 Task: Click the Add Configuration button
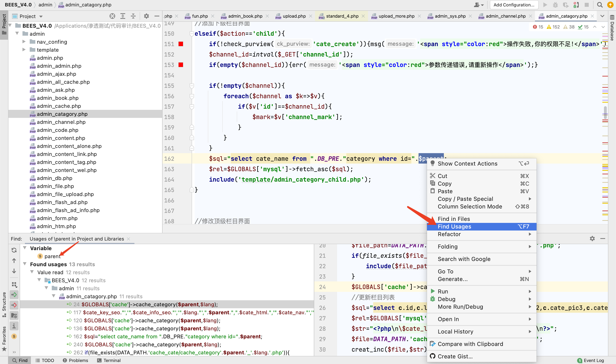pyautogui.click(x=514, y=5)
